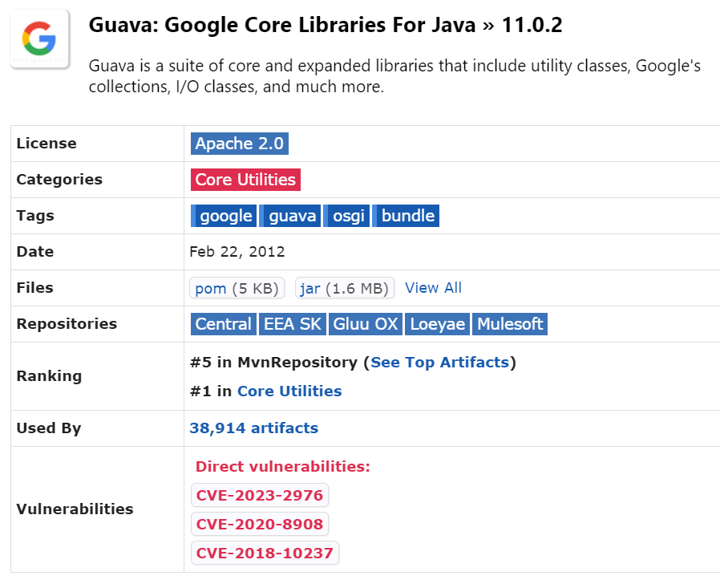Open the View All files link
Image resolution: width=720 pixels, height=588 pixels.
coord(433,288)
